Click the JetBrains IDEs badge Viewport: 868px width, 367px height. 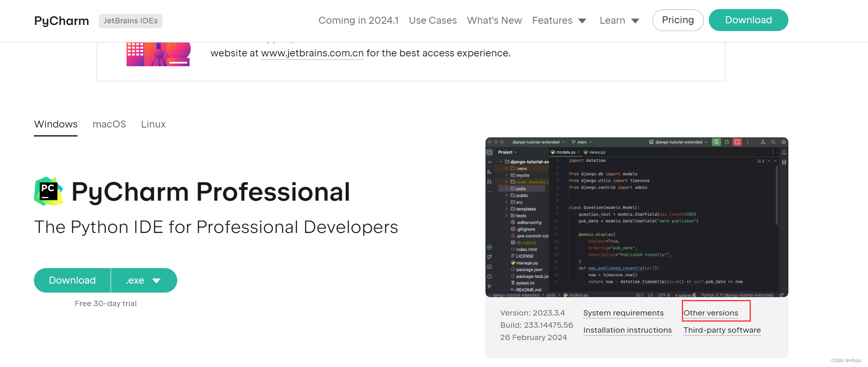pyautogui.click(x=131, y=21)
